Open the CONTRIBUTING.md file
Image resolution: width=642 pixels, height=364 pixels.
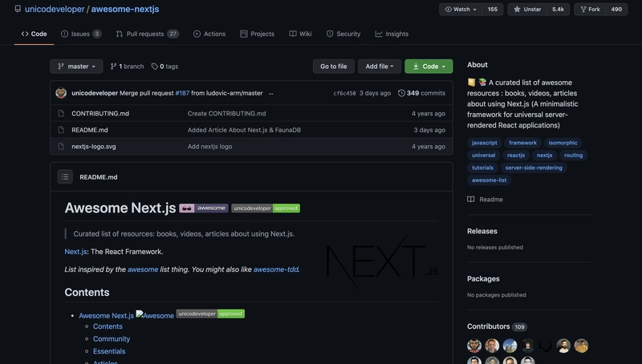click(100, 114)
